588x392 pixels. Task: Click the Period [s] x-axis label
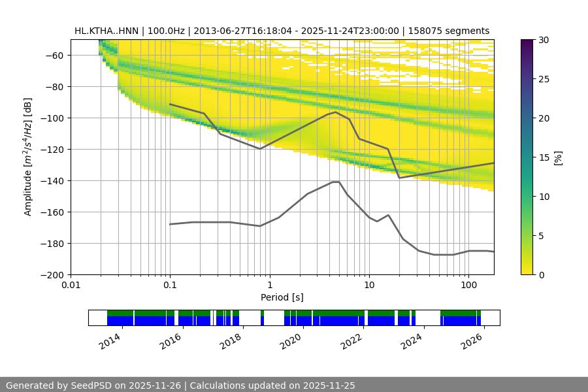(282, 297)
